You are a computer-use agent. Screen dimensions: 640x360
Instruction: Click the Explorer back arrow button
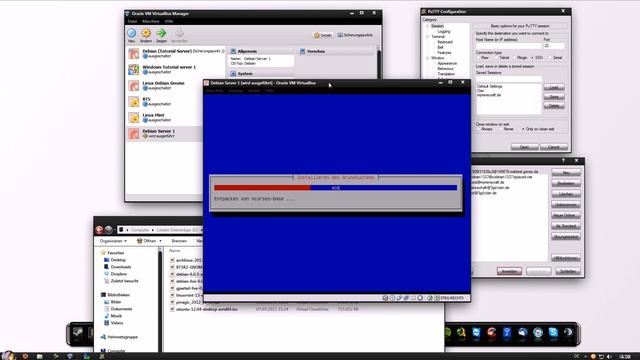99,230
